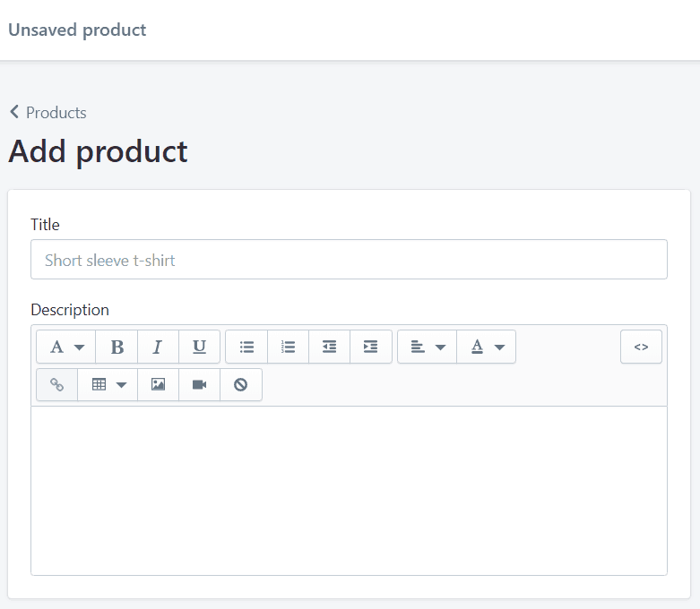Insert a link in description

pyautogui.click(x=56, y=385)
